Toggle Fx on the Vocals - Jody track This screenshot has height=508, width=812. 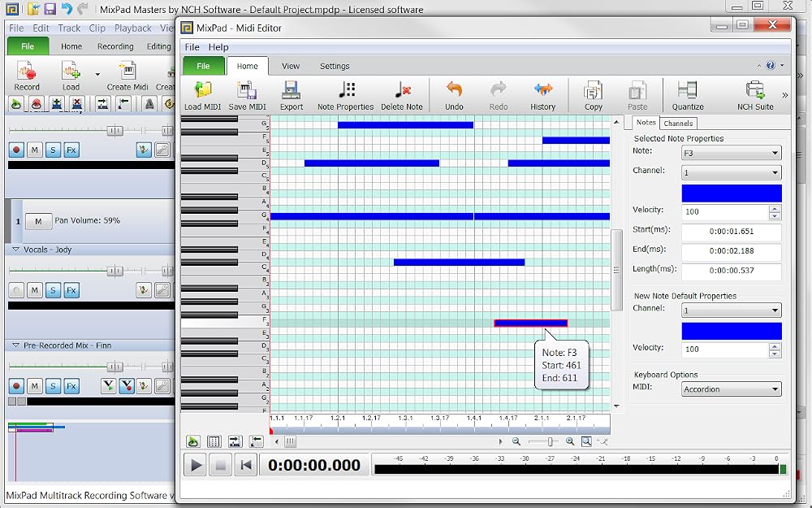[71, 290]
